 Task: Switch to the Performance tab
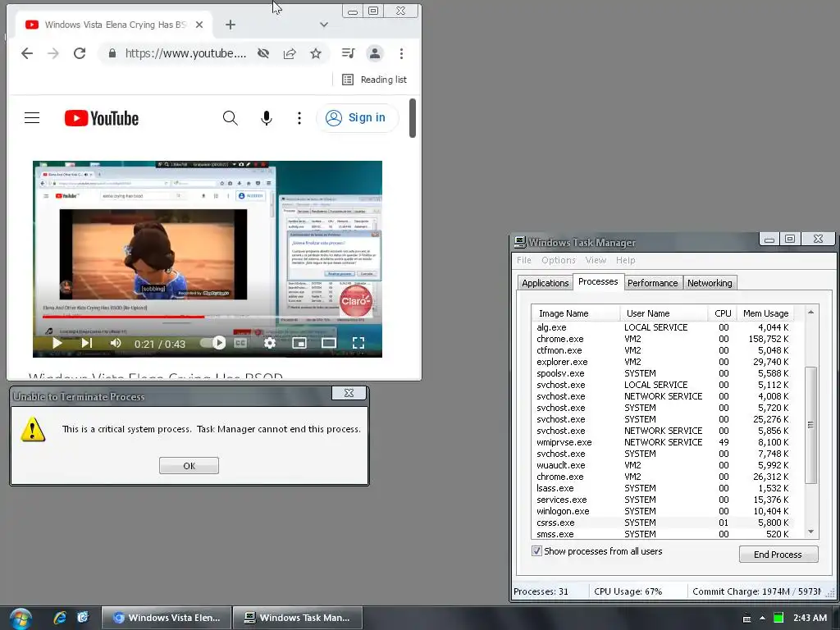(x=652, y=283)
